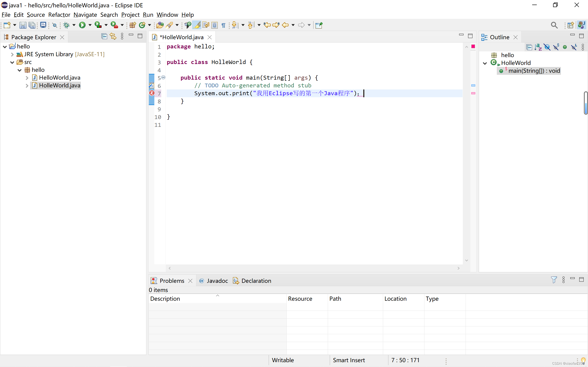The image size is (588, 367).
Task: Toggle Link with Editor in Package Explorer
Action: 113,36
